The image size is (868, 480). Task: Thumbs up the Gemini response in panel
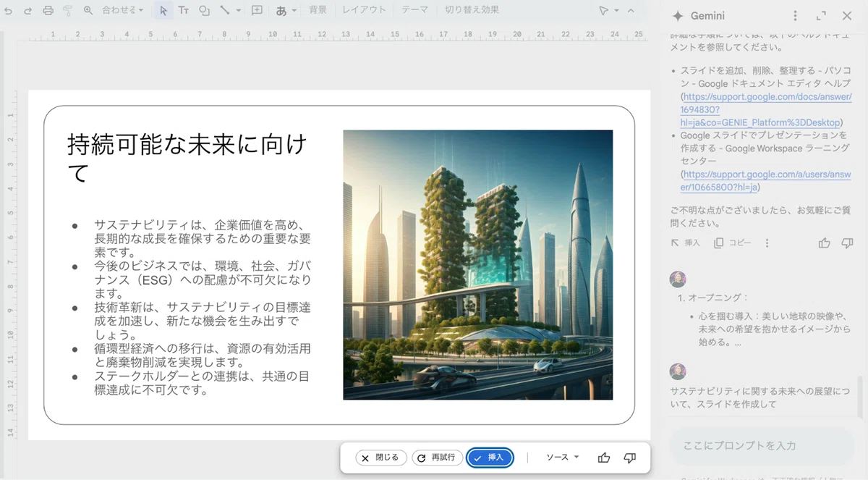(x=824, y=243)
